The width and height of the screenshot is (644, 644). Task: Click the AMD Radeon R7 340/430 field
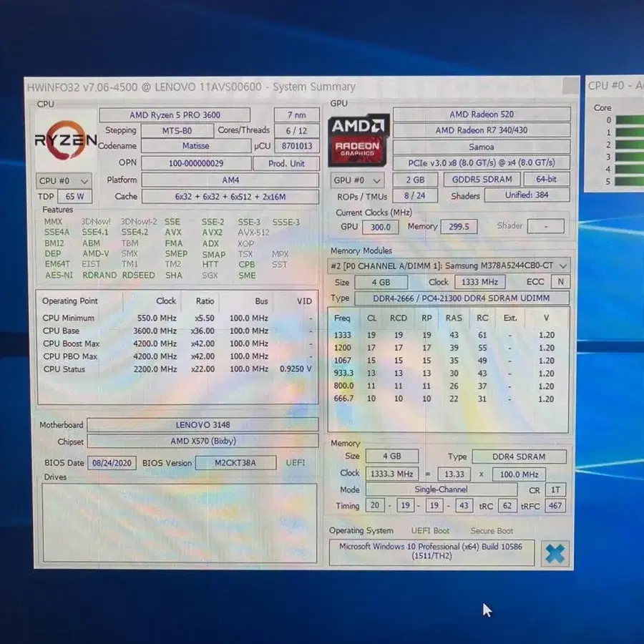click(x=482, y=130)
